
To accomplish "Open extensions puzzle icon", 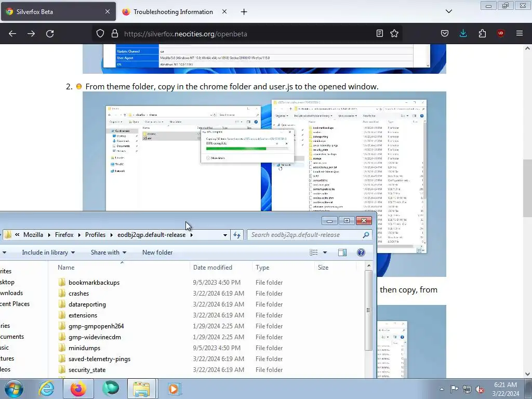I will [482, 34].
